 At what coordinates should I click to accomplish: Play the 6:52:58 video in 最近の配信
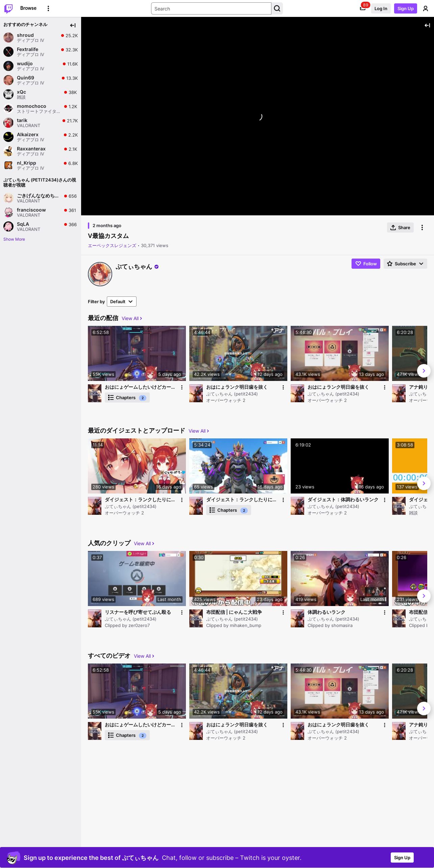(x=137, y=353)
